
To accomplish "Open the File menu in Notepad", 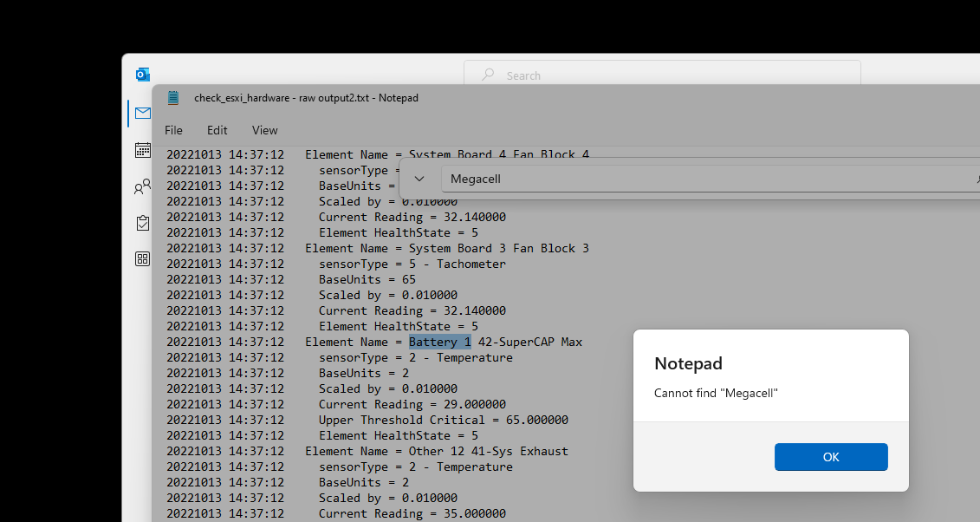I will [x=173, y=130].
